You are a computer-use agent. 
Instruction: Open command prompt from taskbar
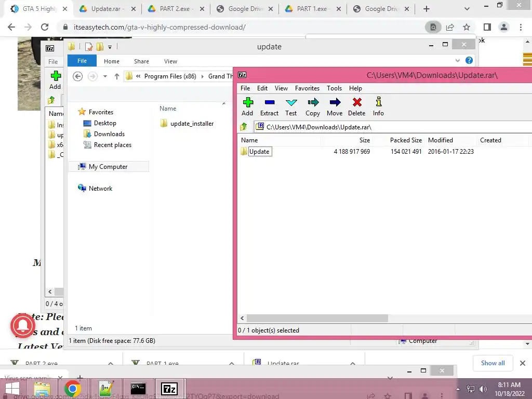click(x=138, y=388)
